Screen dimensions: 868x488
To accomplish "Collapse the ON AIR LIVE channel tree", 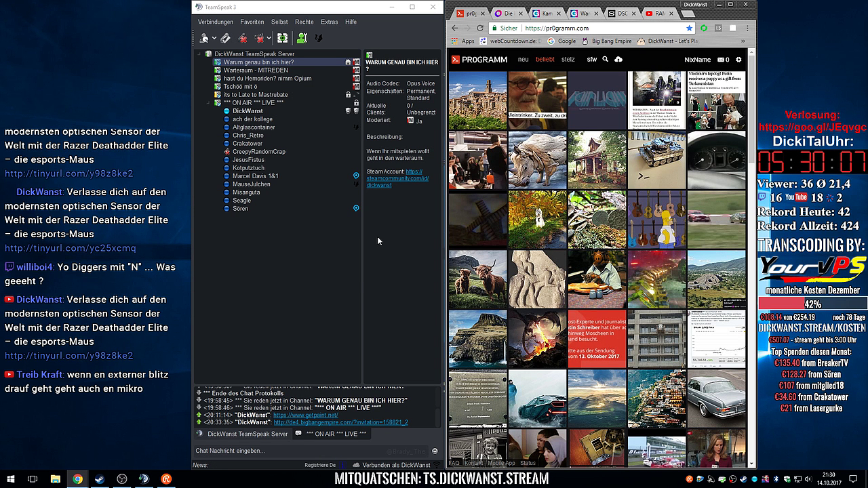I will tap(208, 103).
